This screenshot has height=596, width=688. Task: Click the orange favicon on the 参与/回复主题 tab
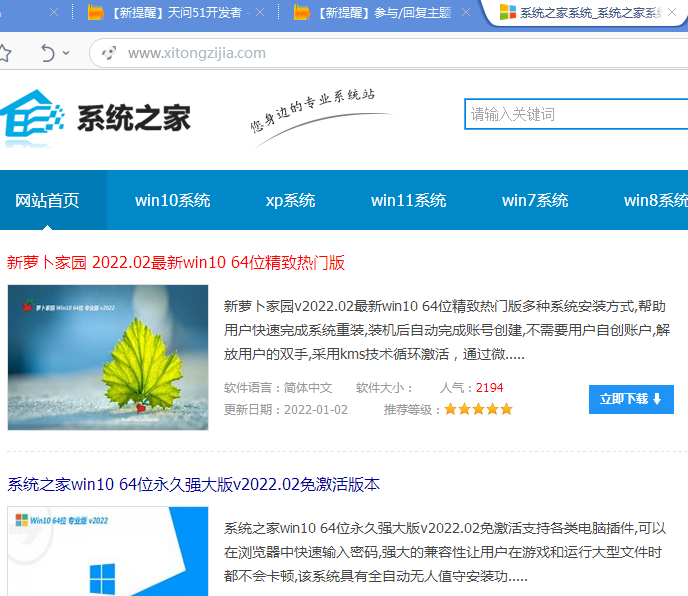pos(301,12)
